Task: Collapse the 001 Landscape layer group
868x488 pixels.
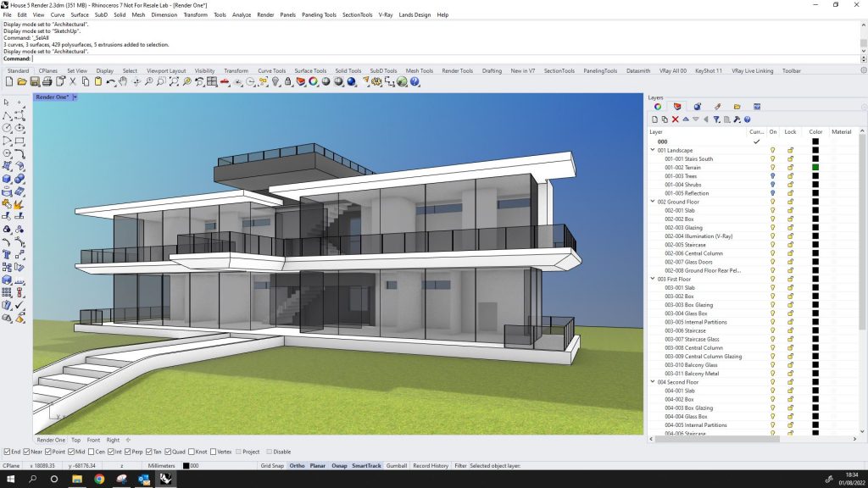Action: 653,150
